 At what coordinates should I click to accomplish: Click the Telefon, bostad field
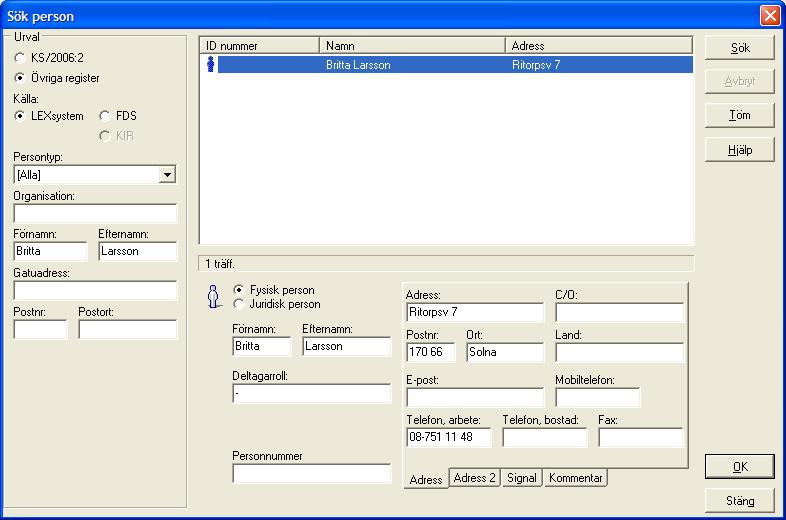click(544, 437)
